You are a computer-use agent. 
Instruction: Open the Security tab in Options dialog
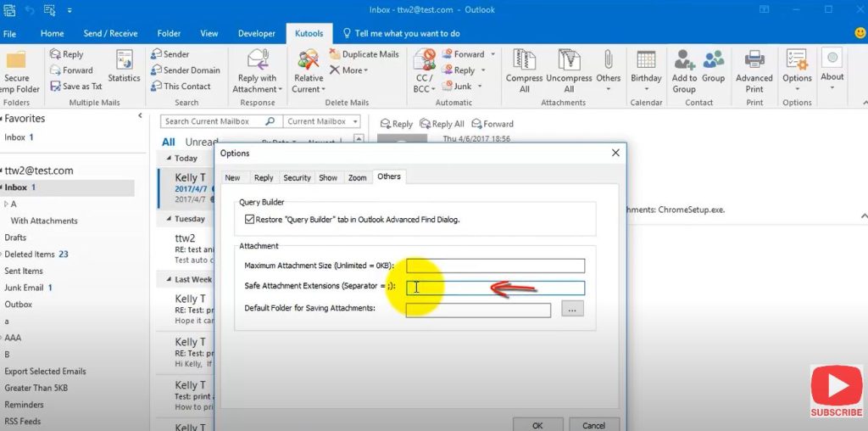pos(297,178)
